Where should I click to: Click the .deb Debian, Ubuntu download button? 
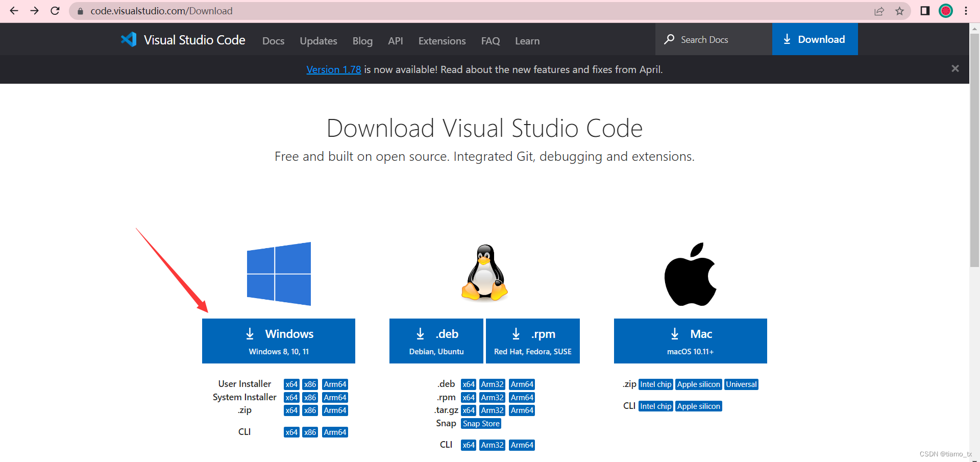[x=436, y=341]
